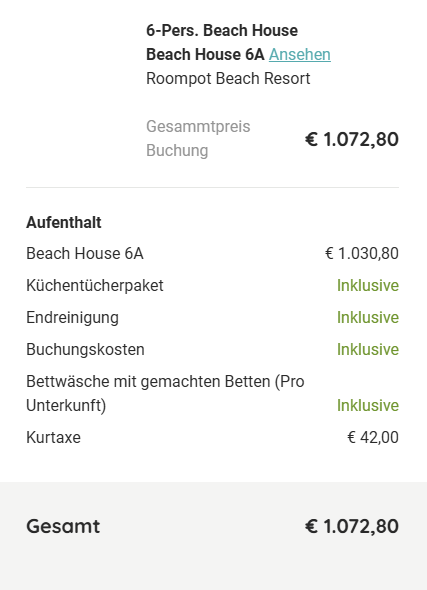Screen dimensions: 427x590
Task: Click the Buchungskosten row label
Action: coord(85,350)
